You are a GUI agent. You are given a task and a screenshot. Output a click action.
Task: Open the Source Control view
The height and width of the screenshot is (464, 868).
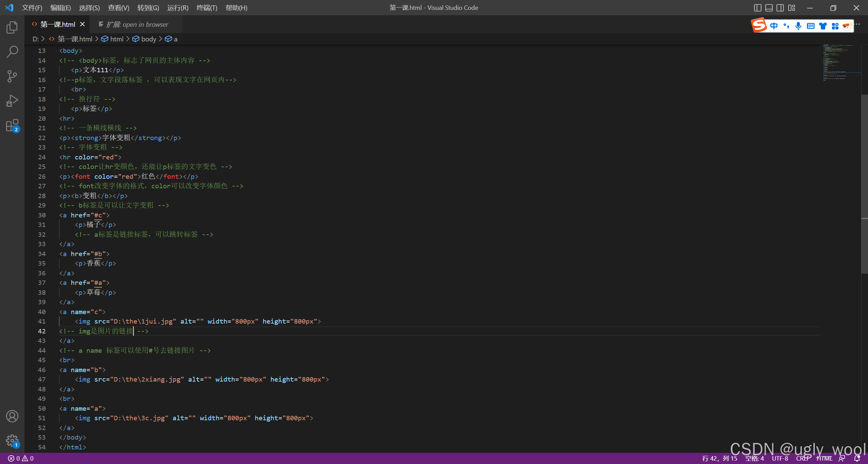pyautogui.click(x=12, y=76)
